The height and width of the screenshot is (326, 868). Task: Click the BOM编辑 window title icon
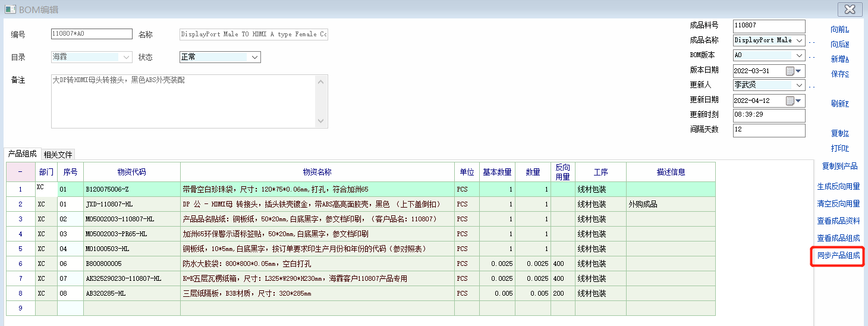tap(10, 10)
